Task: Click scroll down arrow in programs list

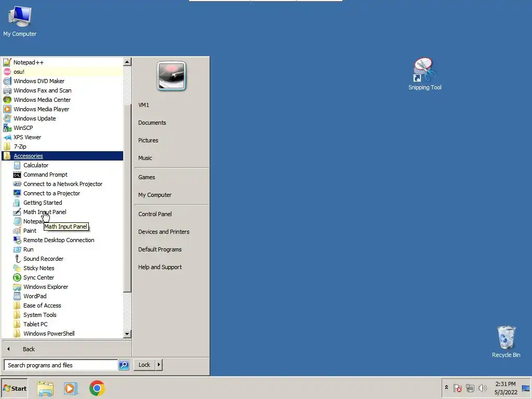Action: pos(127,334)
